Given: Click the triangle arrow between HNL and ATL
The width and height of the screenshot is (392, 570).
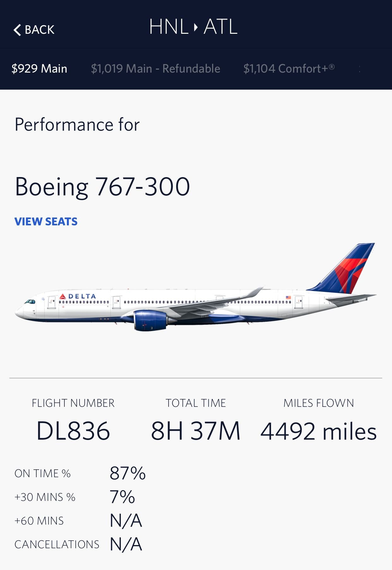Looking at the screenshot, I should [x=196, y=27].
